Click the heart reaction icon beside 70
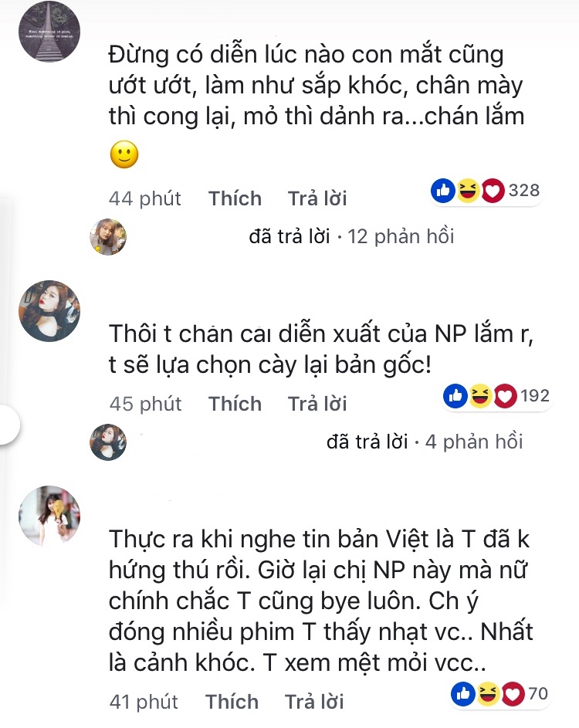The image size is (579, 728). pos(512,694)
